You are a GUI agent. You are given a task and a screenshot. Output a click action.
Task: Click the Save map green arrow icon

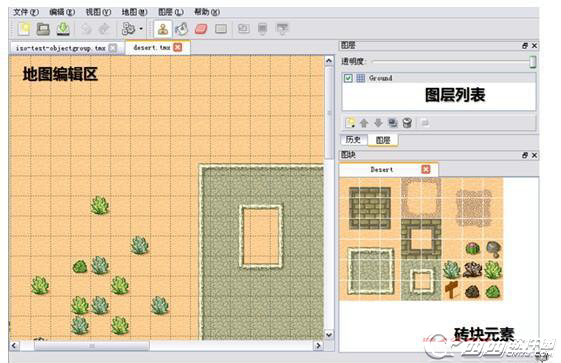[63, 29]
